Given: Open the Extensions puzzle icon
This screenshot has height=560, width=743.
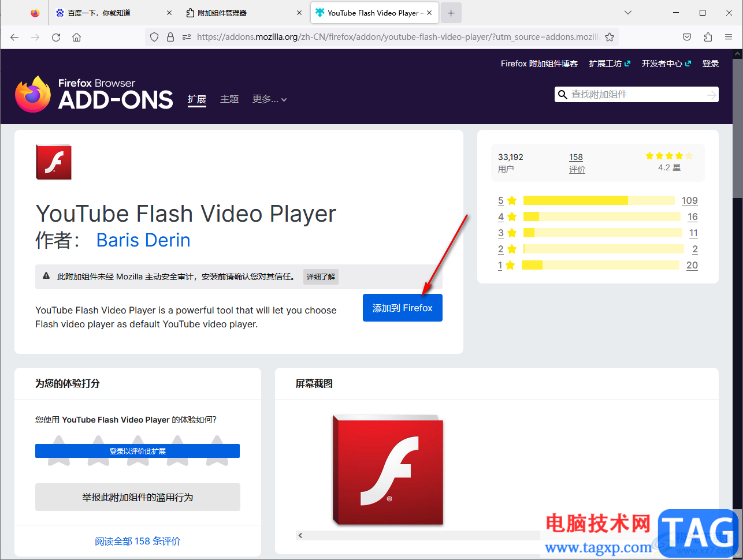Looking at the screenshot, I should (x=708, y=37).
